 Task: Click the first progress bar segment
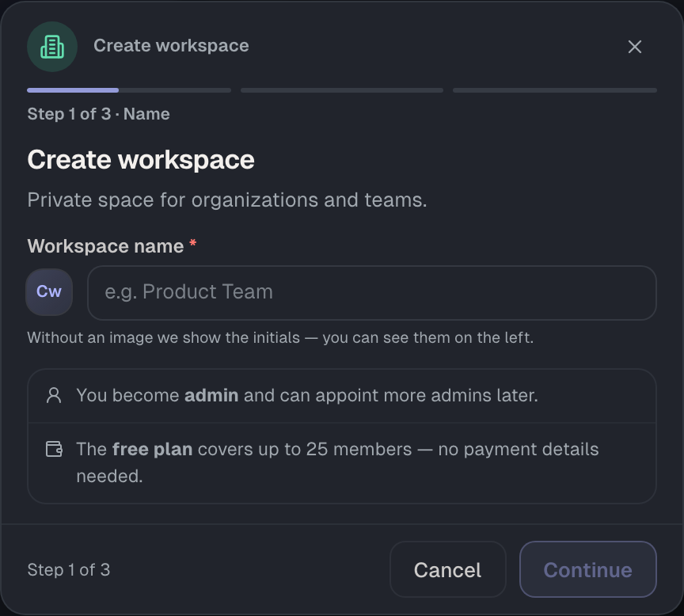pyautogui.click(x=129, y=90)
